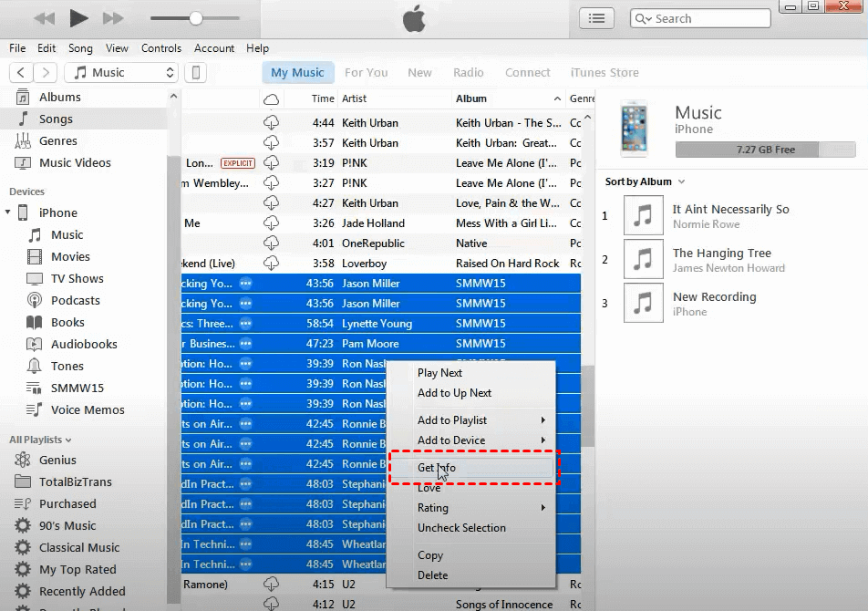Open Genius playlist in sidebar
Screen dimensions: 868x611
(57, 461)
